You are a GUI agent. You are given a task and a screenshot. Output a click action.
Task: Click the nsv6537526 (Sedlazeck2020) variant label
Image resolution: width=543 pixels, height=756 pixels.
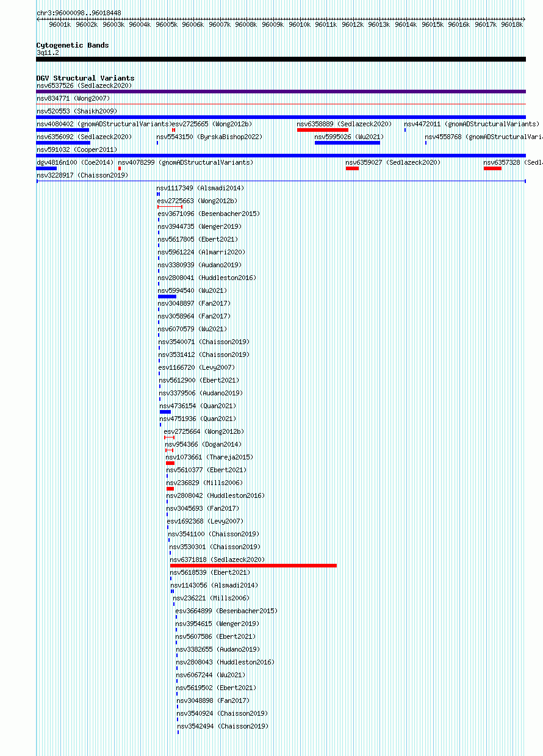coord(84,85)
